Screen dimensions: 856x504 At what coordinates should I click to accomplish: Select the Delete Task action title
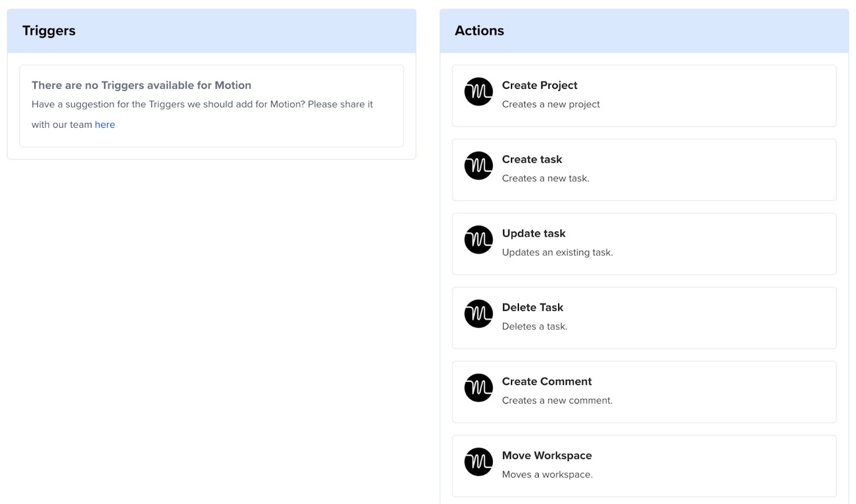(532, 308)
